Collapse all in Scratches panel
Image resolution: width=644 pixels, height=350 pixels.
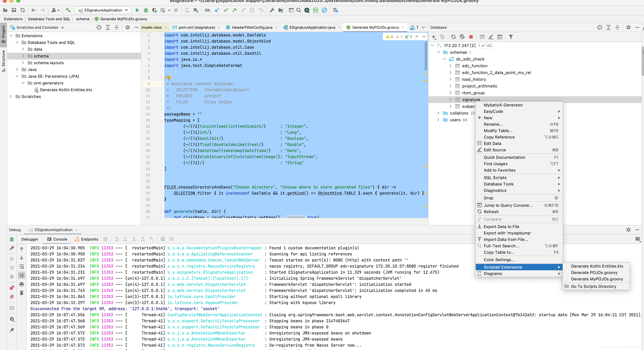tap(117, 28)
